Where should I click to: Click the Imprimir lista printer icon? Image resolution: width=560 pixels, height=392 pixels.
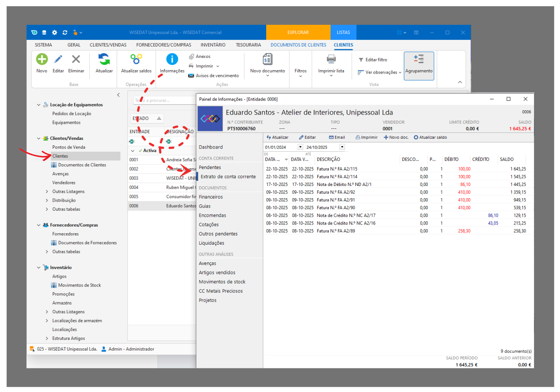click(331, 59)
